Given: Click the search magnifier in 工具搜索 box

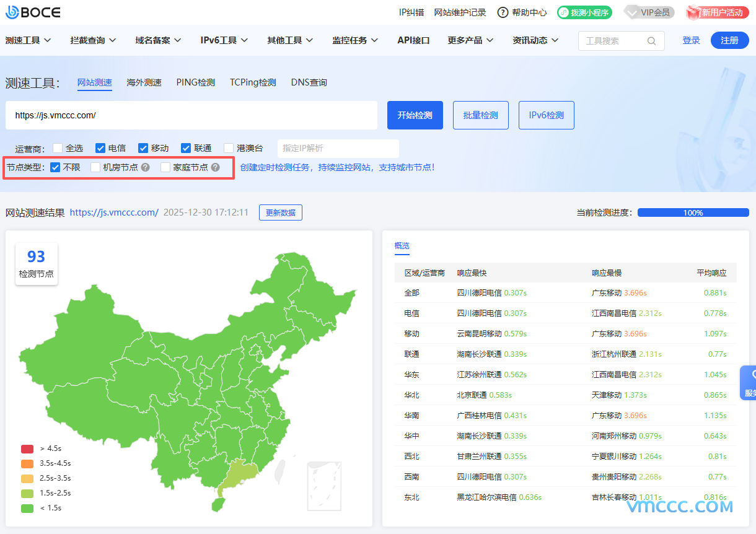Looking at the screenshot, I should (x=651, y=40).
